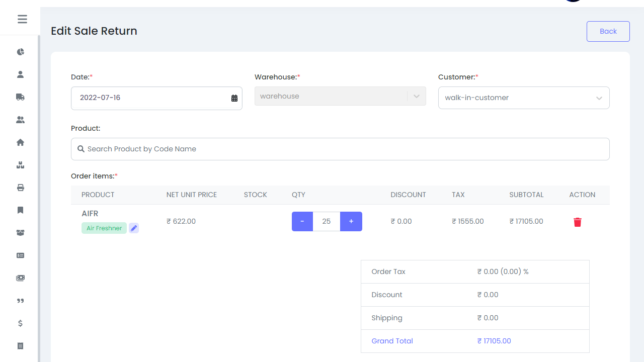Expand the Customer dropdown

coord(599,98)
